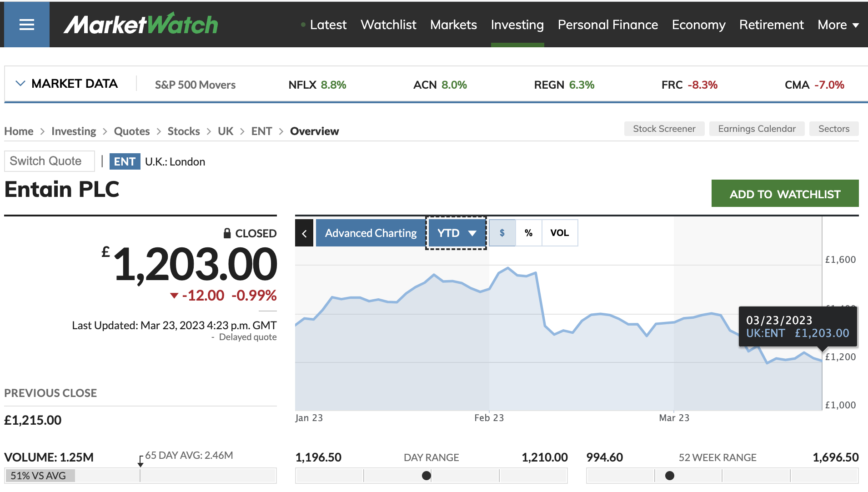Expand the MARKET DATA chevron
This screenshot has width=868, height=492.
tap(20, 84)
